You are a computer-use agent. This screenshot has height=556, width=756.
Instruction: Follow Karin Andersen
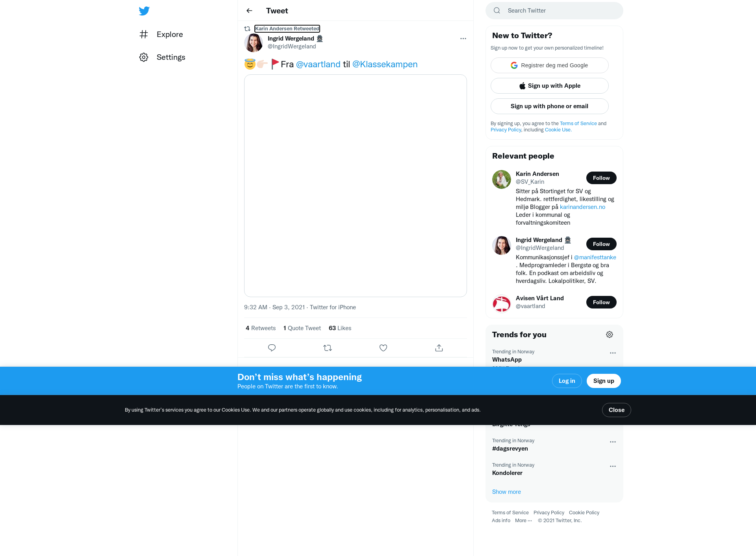[601, 178]
